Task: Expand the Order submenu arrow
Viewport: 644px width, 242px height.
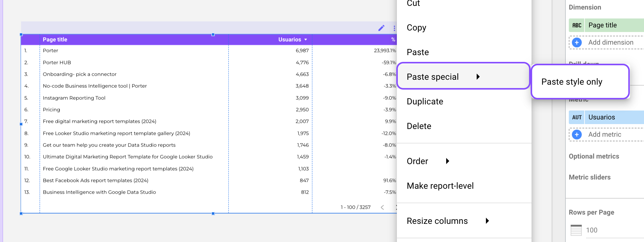Action: [448, 161]
